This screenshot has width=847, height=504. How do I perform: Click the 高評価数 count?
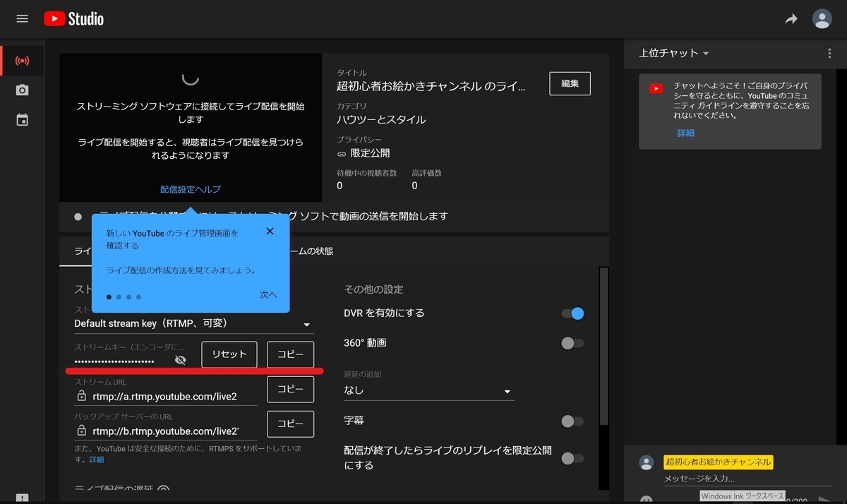414,186
